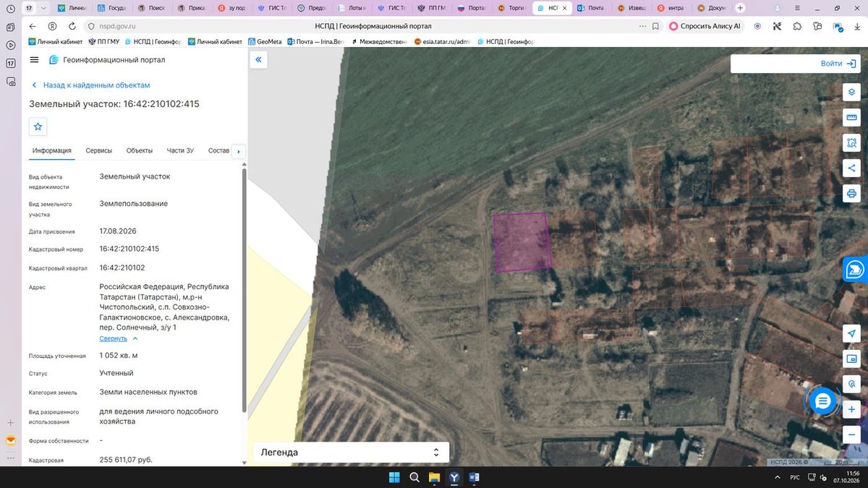
Task: Share the current map view
Action: click(x=851, y=168)
